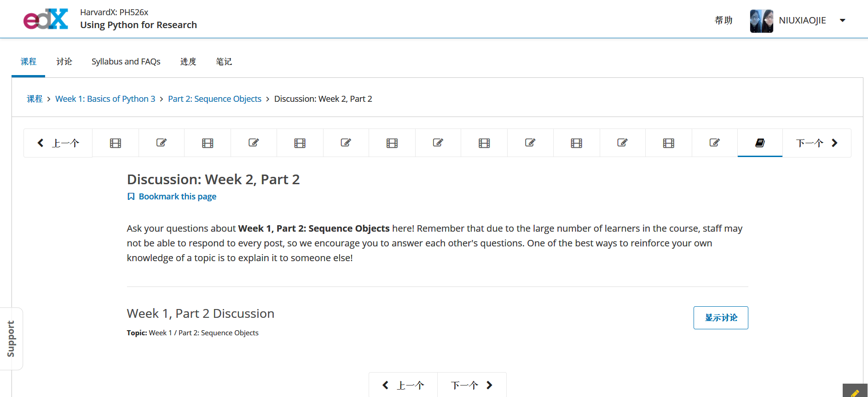This screenshot has width=868, height=397.
Task: Switch to the 讨论 tab
Action: [64, 62]
